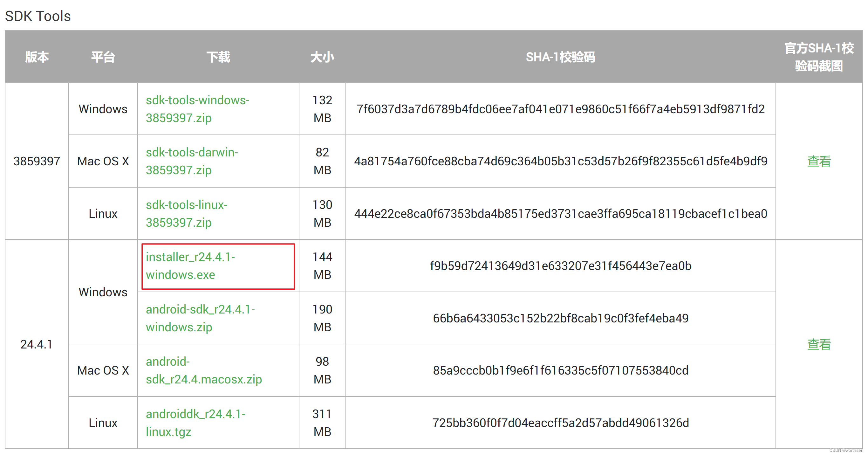
Task: Click the 官方SHA-1校验码截图 column header
Action: (819, 57)
